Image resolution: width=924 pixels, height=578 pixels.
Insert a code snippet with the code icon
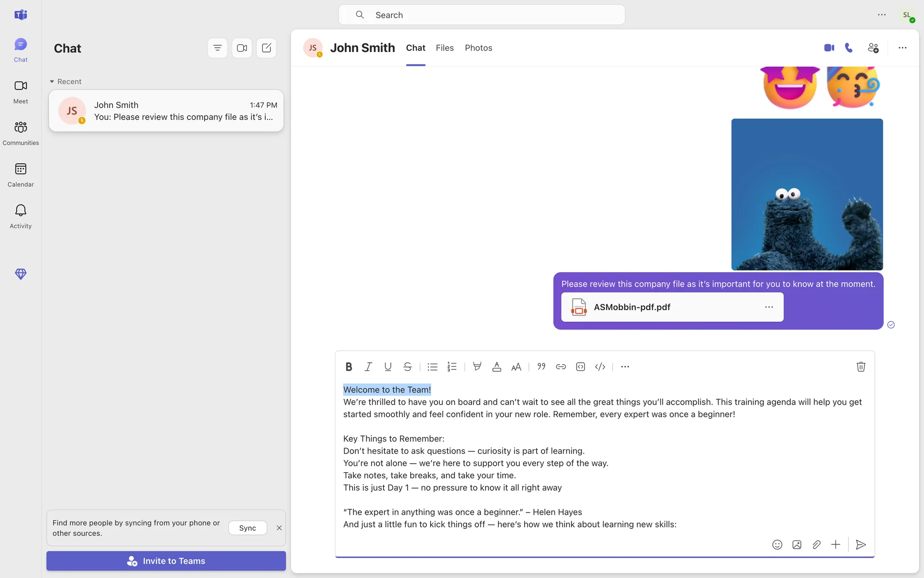(600, 367)
